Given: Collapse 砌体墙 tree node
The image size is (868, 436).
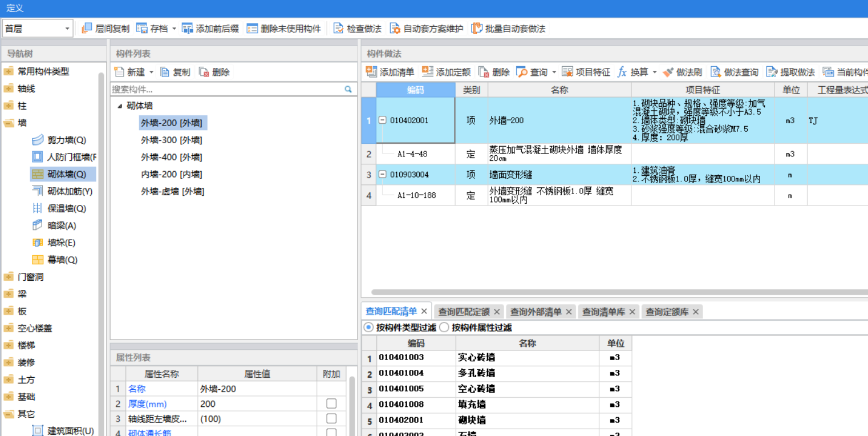Looking at the screenshot, I should coord(120,106).
